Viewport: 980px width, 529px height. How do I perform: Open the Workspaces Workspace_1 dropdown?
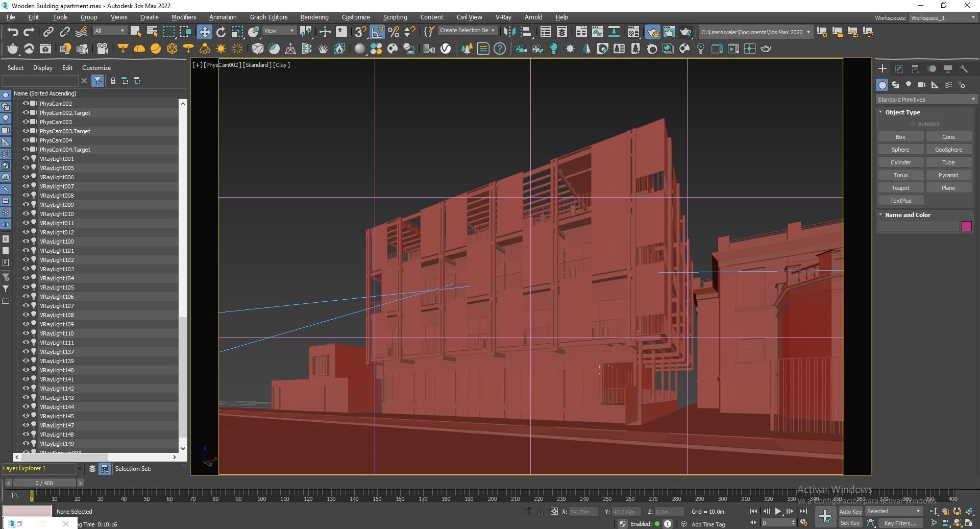pyautogui.click(x=943, y=18)
